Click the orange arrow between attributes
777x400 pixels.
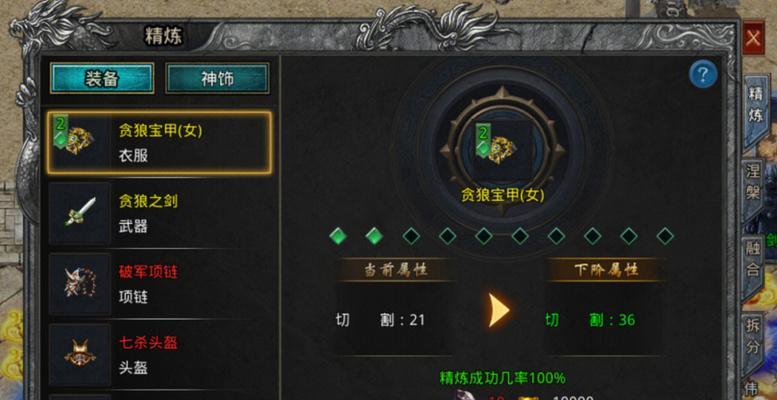498,310
